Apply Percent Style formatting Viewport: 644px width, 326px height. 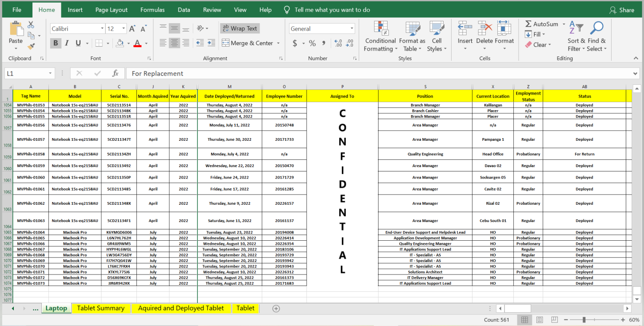[312, 44]
